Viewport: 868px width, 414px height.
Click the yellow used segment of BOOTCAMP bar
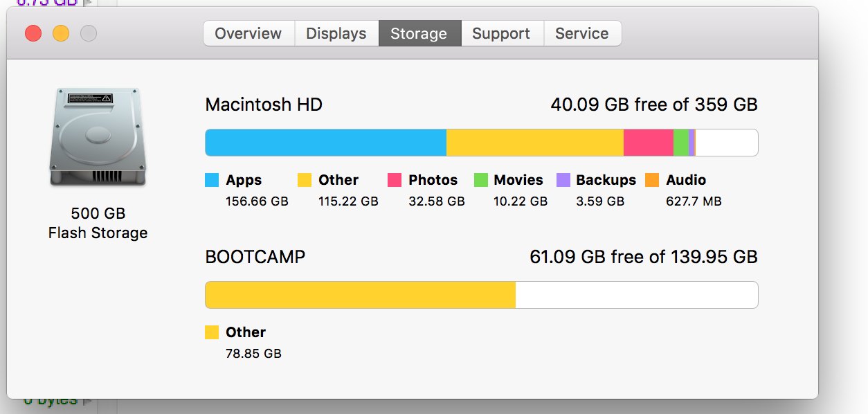click(x=360, y=295)
